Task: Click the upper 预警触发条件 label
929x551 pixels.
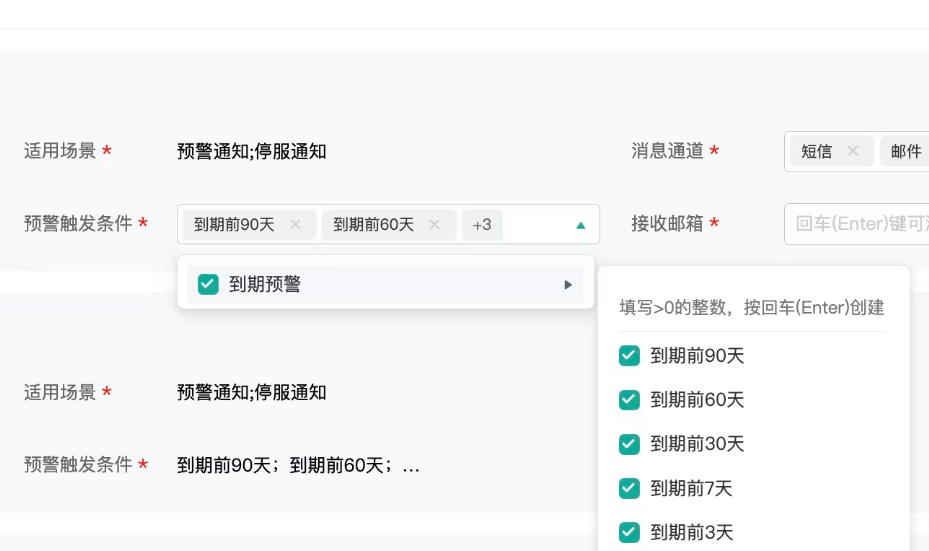Action: pos(78,223)
